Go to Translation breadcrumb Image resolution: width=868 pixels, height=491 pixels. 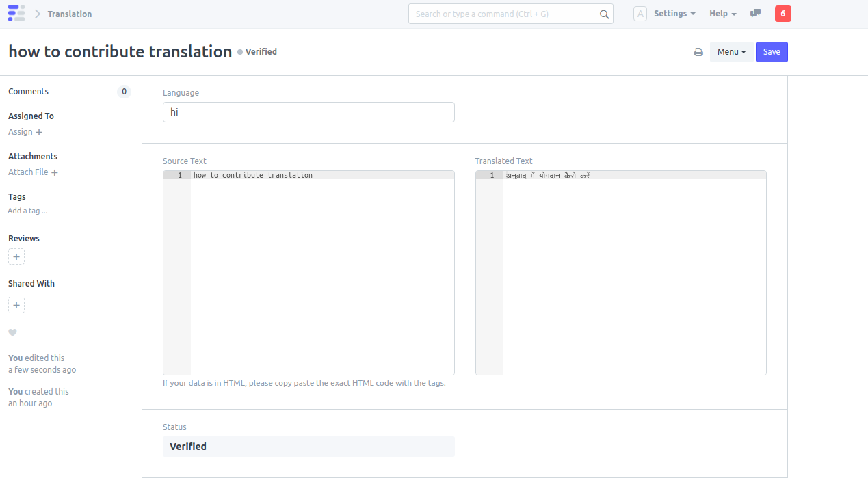coord(69,14)
